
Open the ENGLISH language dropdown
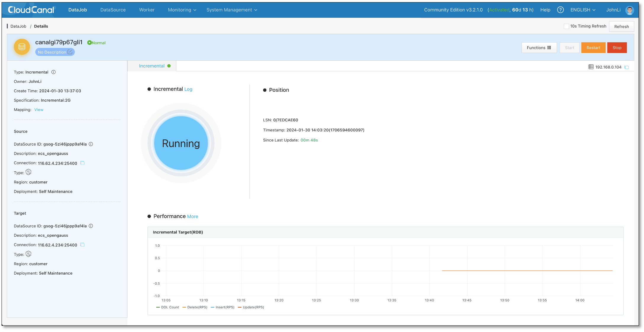583,10
